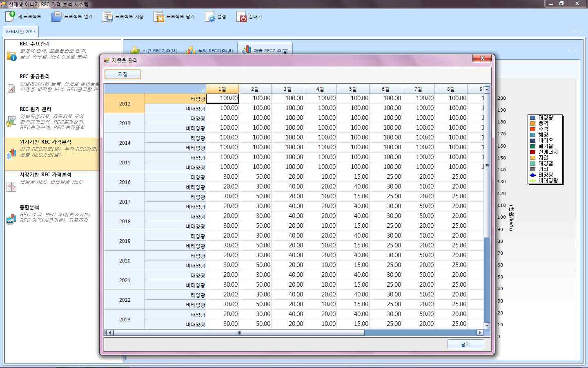Close the 제출율 관리 dialog with X
Image resolution: width=588 pixels, height=368 pixels.
(x=482, y=58)
